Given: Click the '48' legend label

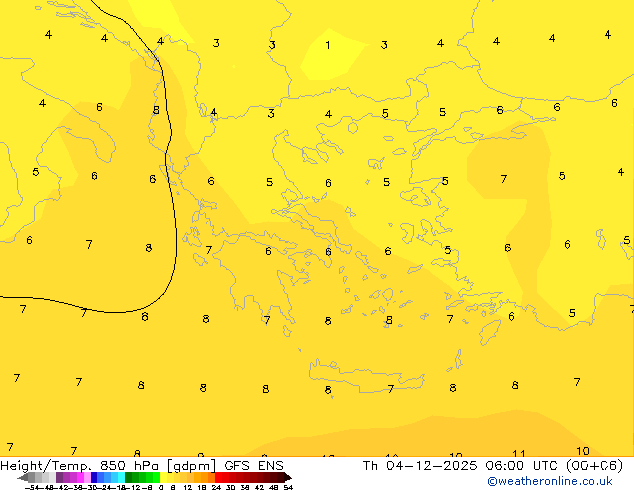Looking at the screenshot, I should coord(273,487).
